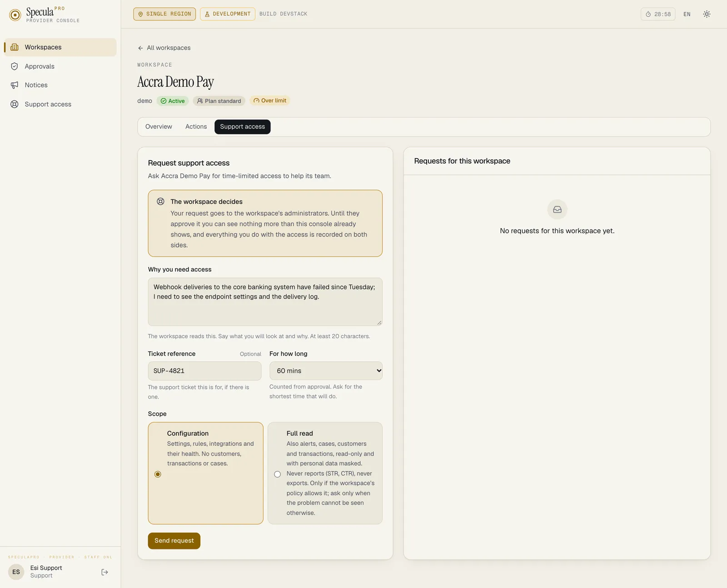Click the Esi Support user name
Screen dimensions: 727x588
tap(46, 568)
